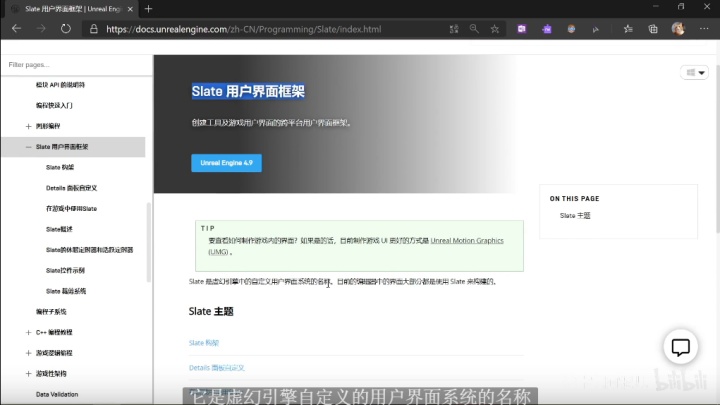Open the user profile avatar

point(678,29)
